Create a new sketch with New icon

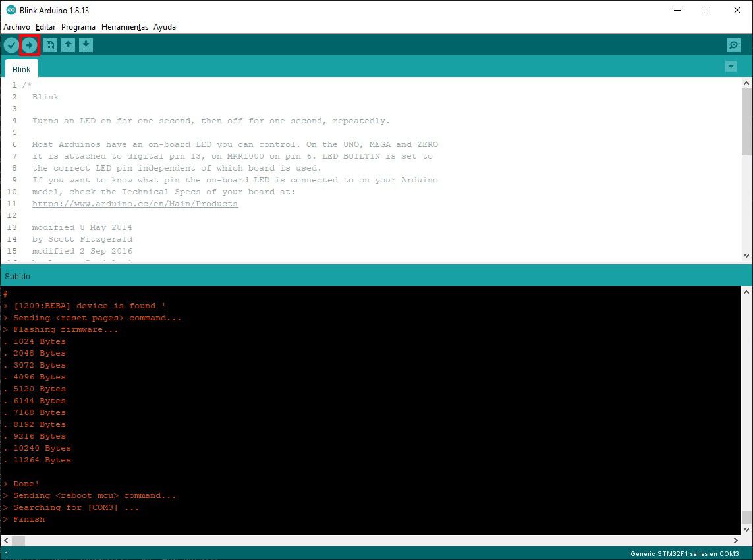[x=50, y=45]
